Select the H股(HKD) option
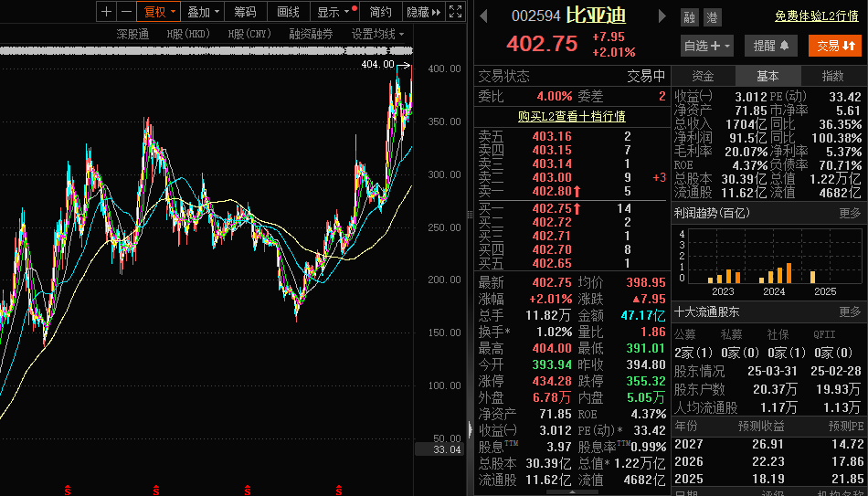This screenshot has width=868, height=496. coord(189,35)
